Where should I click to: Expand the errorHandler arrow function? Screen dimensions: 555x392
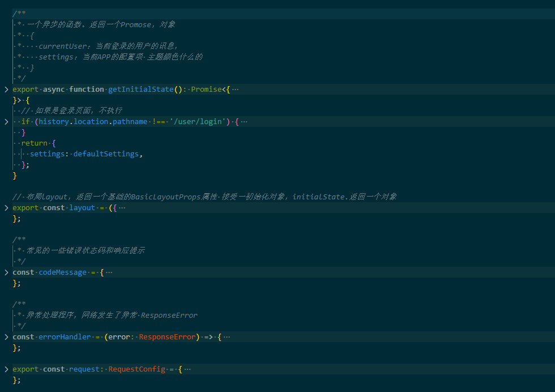pos(6,336)
